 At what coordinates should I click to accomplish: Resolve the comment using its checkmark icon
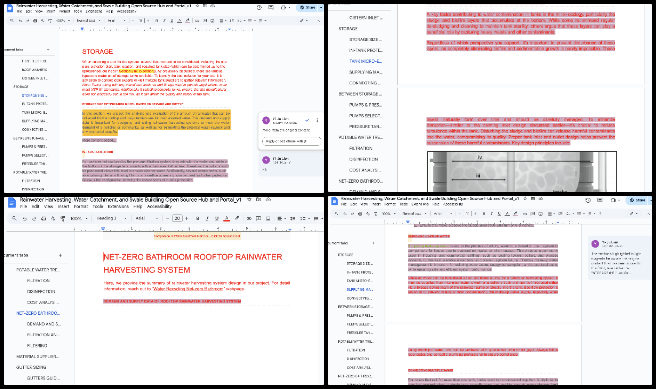[307, 120]
